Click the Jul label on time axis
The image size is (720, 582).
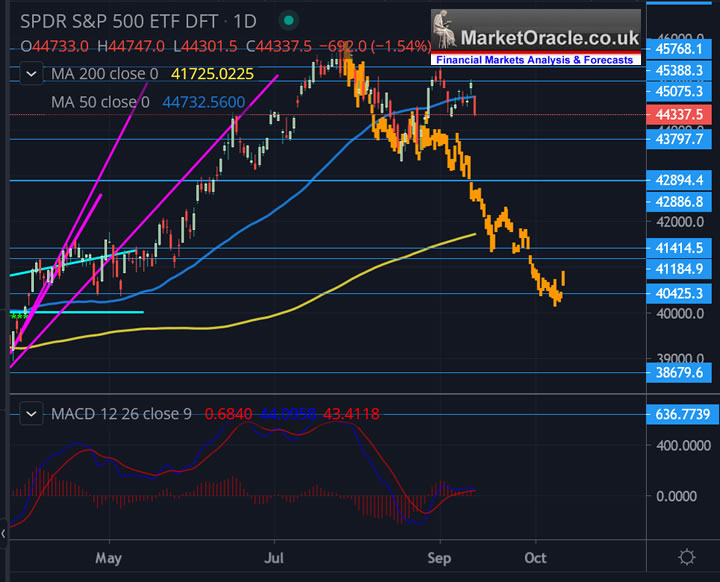pos(274,558)
